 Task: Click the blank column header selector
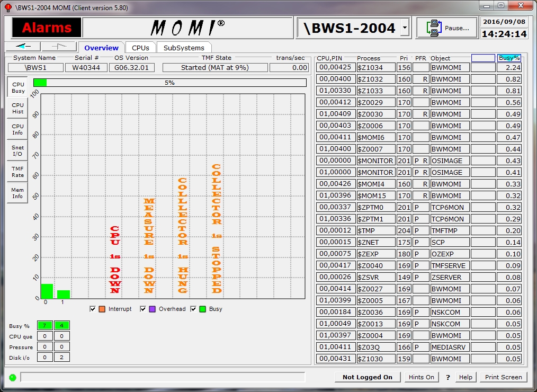[482, 58]
